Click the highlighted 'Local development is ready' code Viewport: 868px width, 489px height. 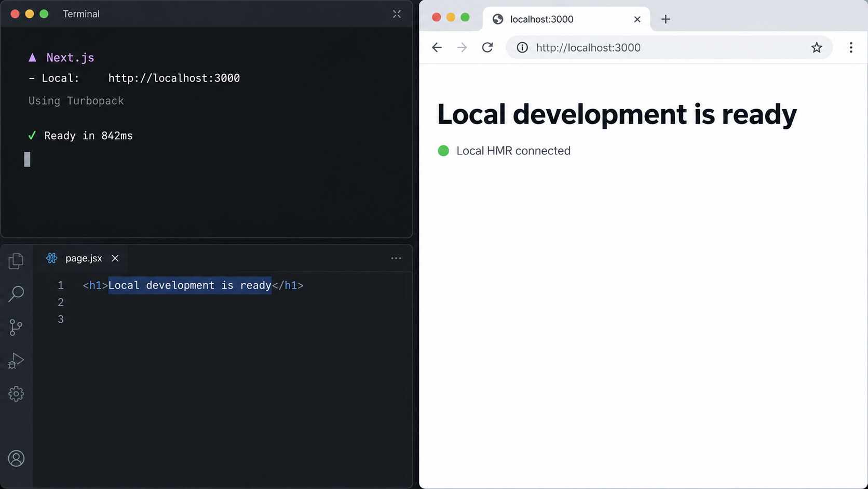click(x=189, y=285)
